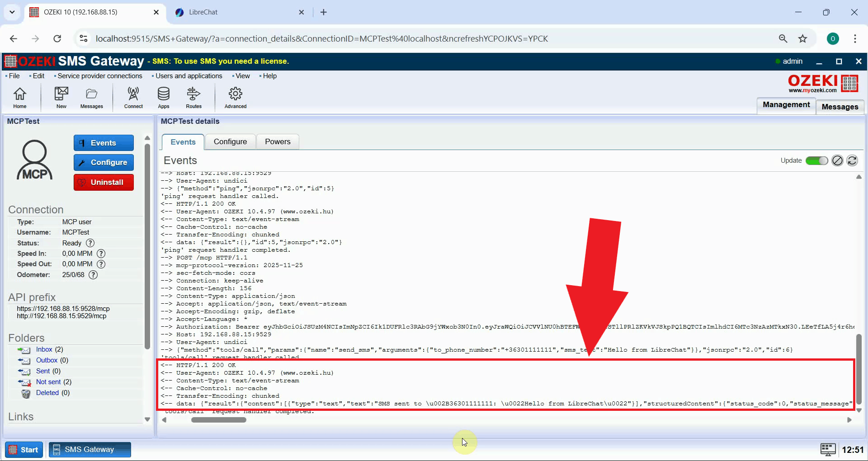Switch to the Management tab
This screenshot has height=461, width=868.
click(x=786, y=105)
